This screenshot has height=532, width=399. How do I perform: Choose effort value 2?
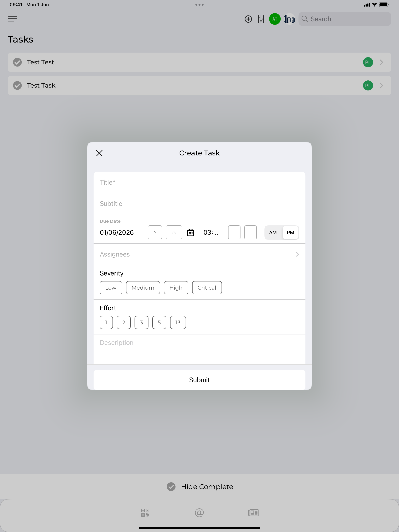124,322
